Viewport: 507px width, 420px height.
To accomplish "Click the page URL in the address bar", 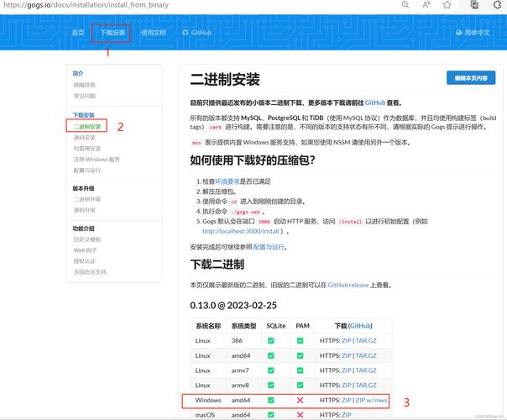I will pos(86,5).
